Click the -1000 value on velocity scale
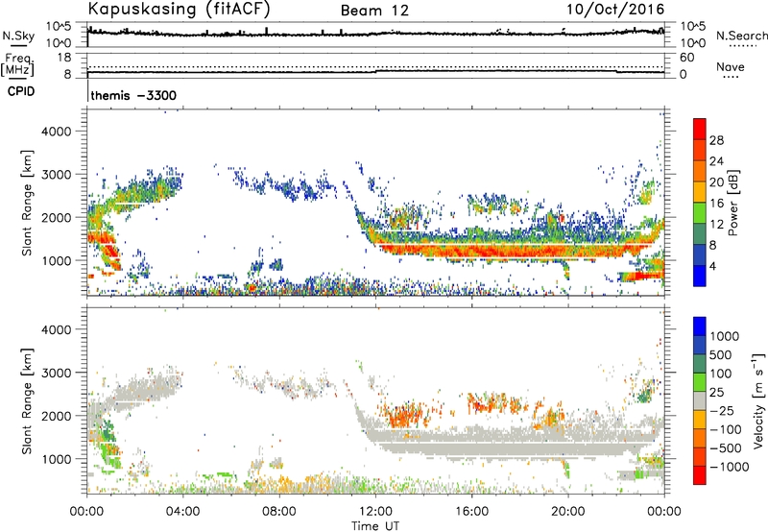Image resolution: width=768 pixels, height=532 pixels. click(729, 467)
